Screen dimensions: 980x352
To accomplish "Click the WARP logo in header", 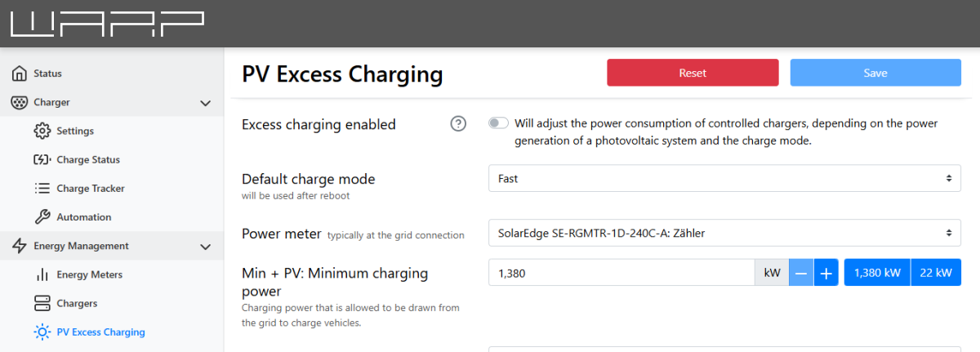I will point(107,25).
